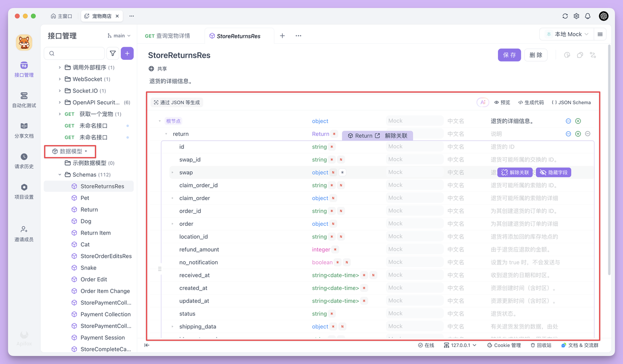
Task: Open Return Item schema in the tree
Action: click(95, 233)
